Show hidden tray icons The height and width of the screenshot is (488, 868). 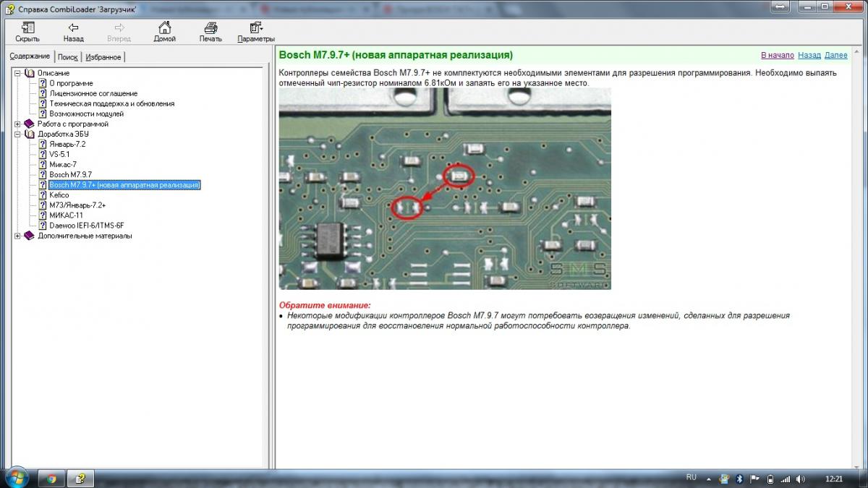[x=709, y=478]
